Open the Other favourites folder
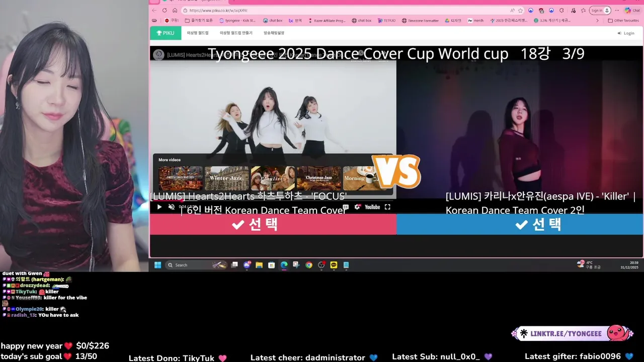 pos(623,21)
